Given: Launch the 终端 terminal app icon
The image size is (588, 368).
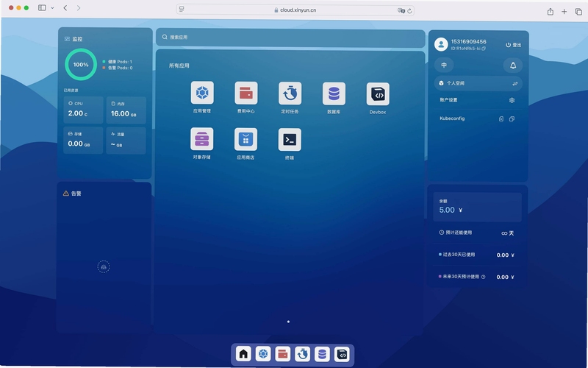Looking at the screenshot, I should pos(290,140).
